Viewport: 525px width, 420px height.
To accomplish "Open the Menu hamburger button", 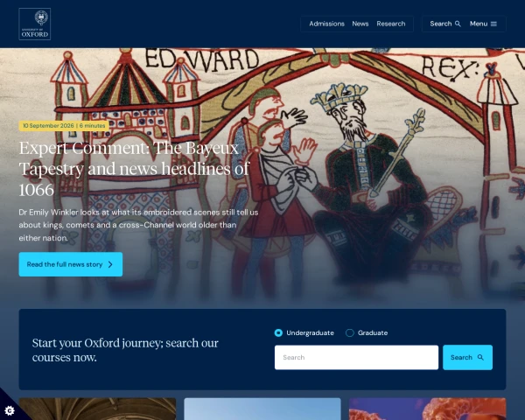I will [x=483, y=24].
